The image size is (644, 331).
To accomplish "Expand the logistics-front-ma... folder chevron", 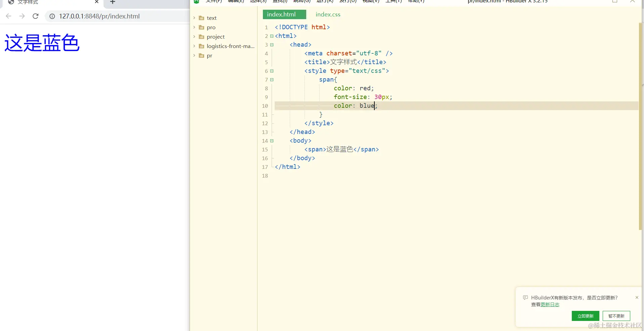I will tap(194, 46).
